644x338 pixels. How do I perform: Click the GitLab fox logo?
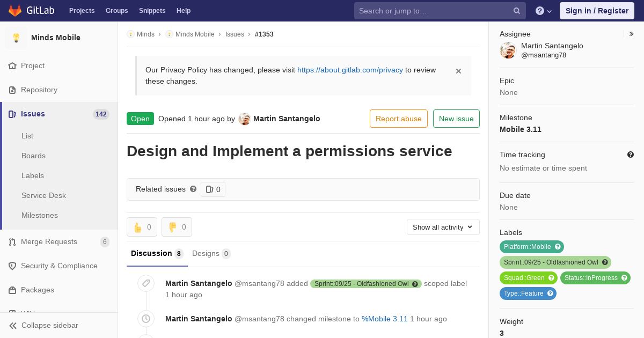pyautogui.click(x=15, y=10)
